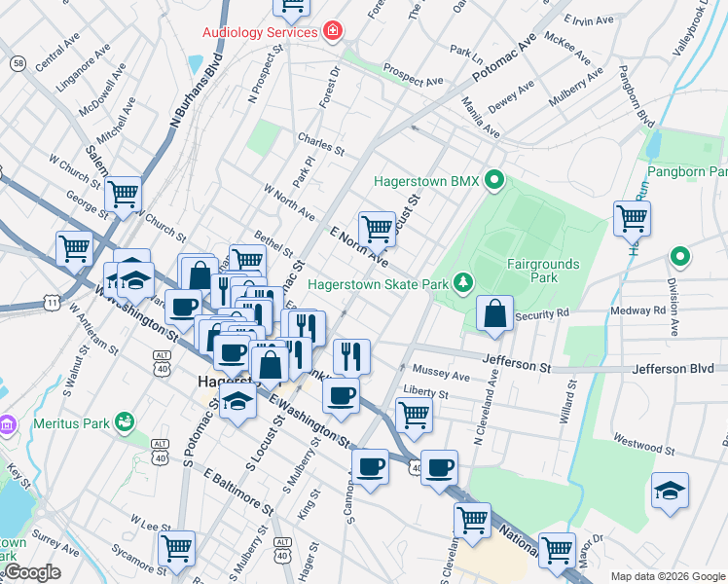Select the Potomac Ave street label
This screenshot has height=584, width=728.
505,57
